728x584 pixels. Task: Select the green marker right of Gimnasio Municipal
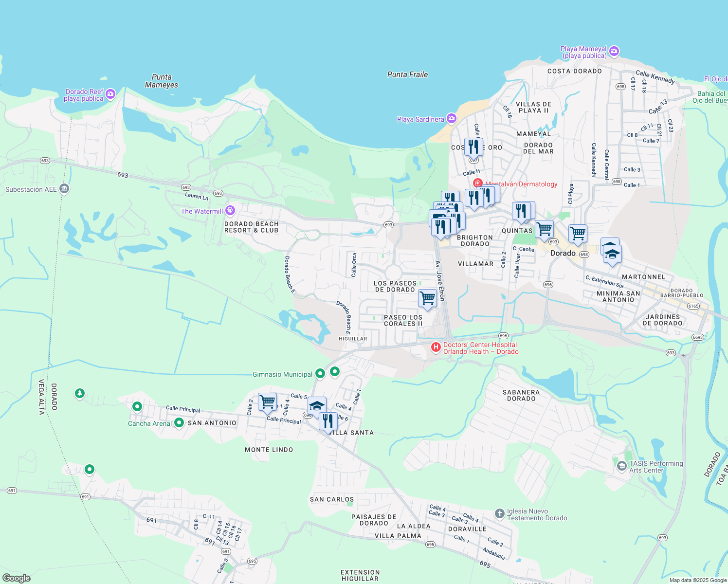point(335,372)
